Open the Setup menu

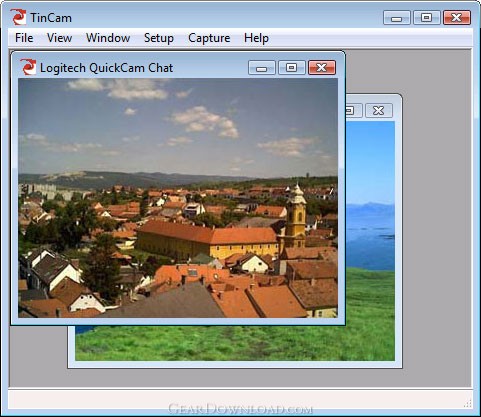159,38
